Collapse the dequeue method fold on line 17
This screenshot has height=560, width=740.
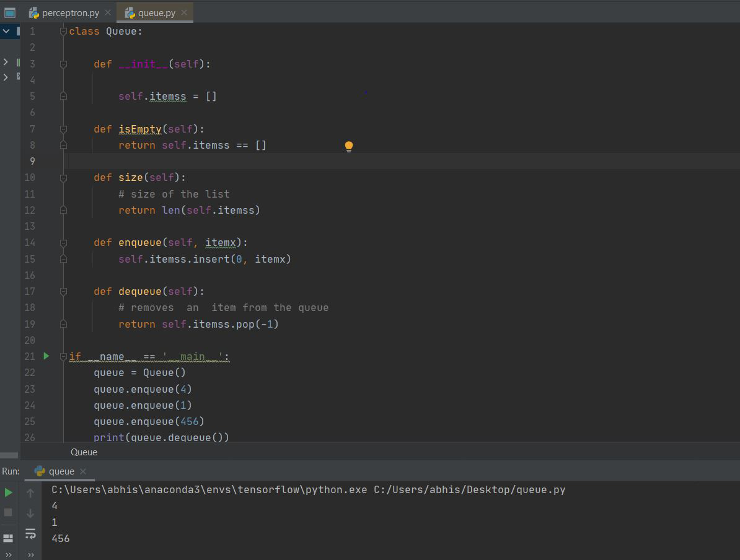click(x=63, y=291)
